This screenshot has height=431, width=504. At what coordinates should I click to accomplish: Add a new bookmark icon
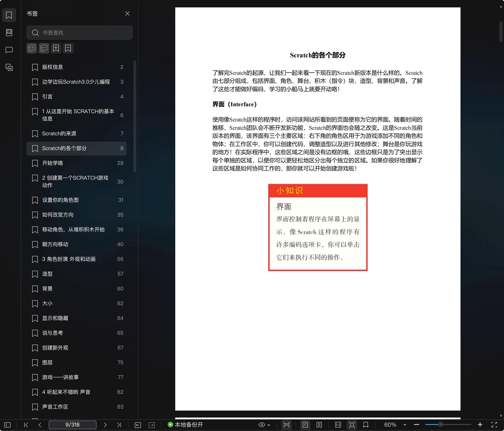pyautogui.click(x=56, y=48)
